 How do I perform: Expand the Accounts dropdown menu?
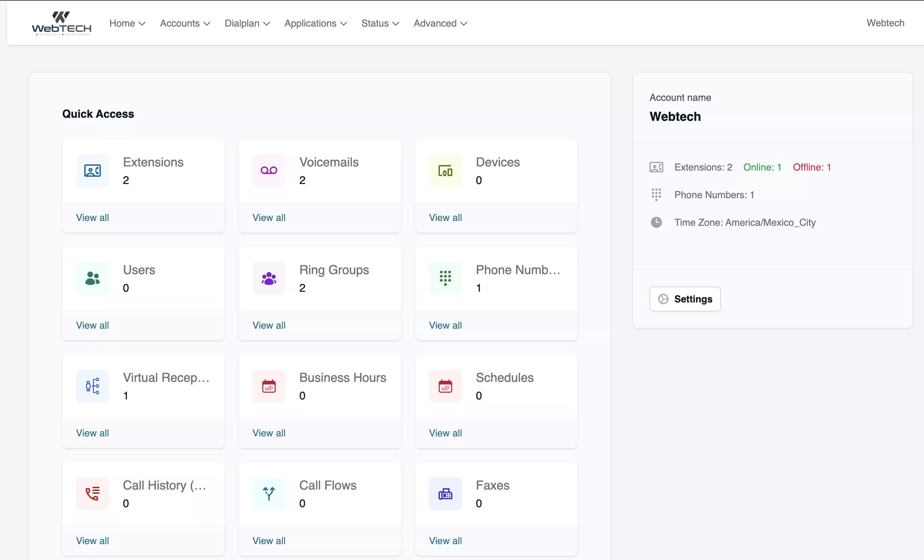(x=185, y=23)
